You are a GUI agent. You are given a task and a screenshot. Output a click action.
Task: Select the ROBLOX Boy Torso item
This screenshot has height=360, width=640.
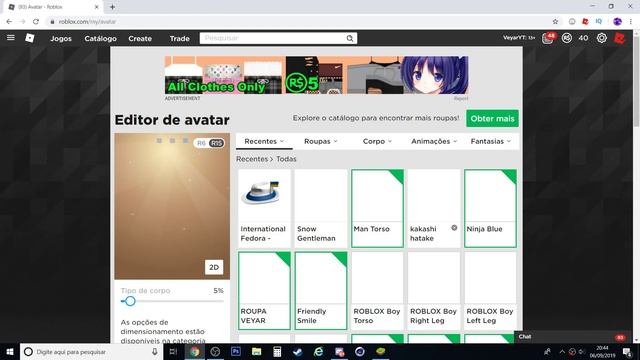click(377, 291)
